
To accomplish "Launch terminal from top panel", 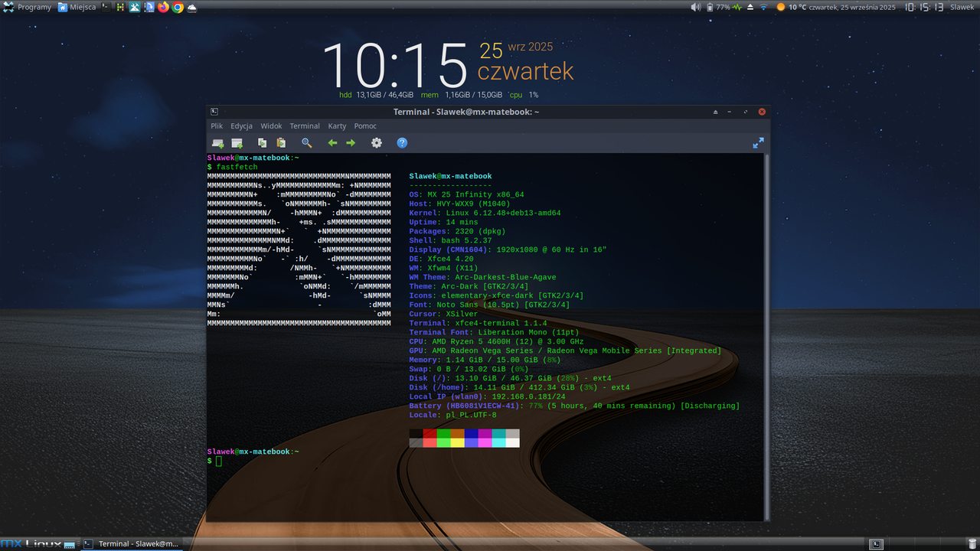I will (106, 7).
